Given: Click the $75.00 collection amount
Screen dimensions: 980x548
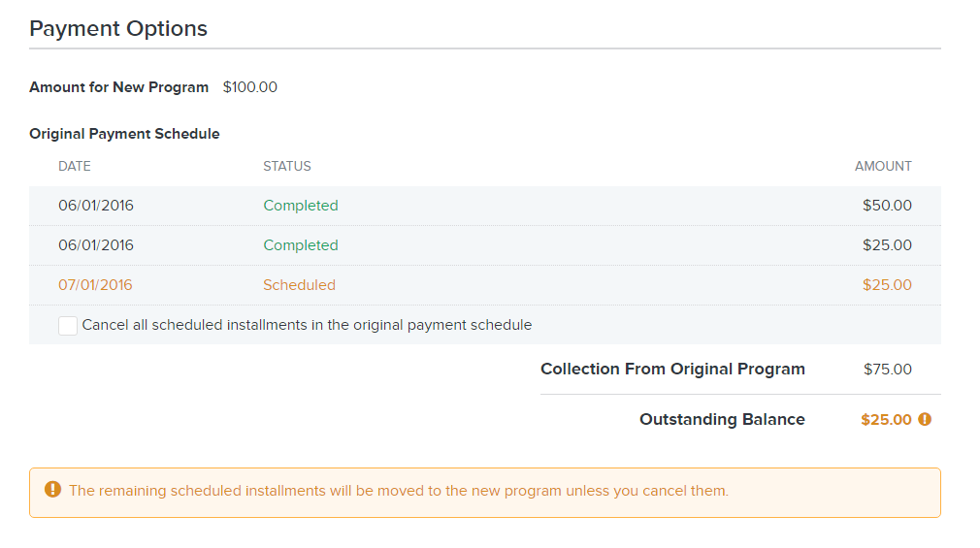Looking at the screenshot, I should (x=888, y=370).
